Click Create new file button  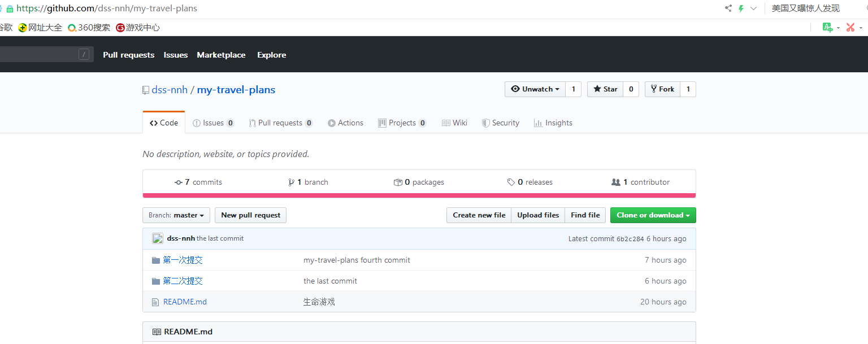pos(479,215)
